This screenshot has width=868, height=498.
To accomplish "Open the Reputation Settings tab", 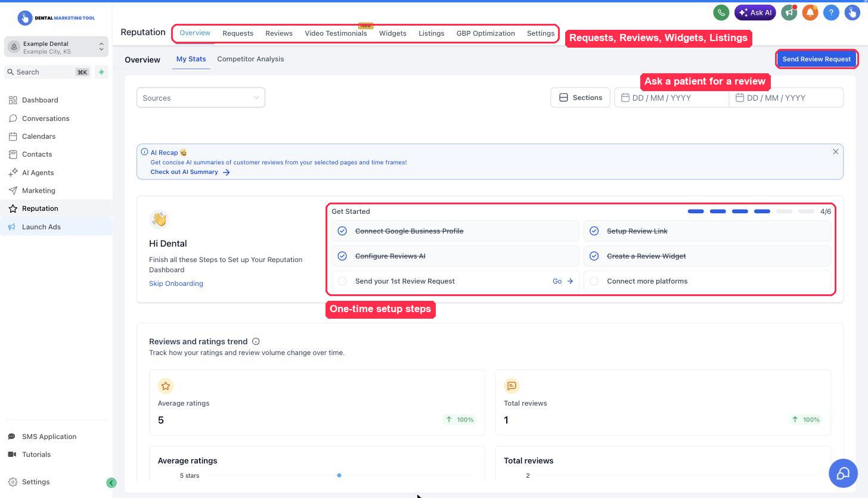I will tap(541, 33).
